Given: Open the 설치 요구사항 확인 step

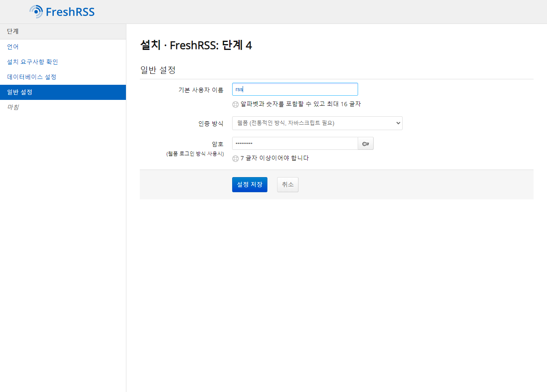Looking at the screenshot, I should point(33,62).
